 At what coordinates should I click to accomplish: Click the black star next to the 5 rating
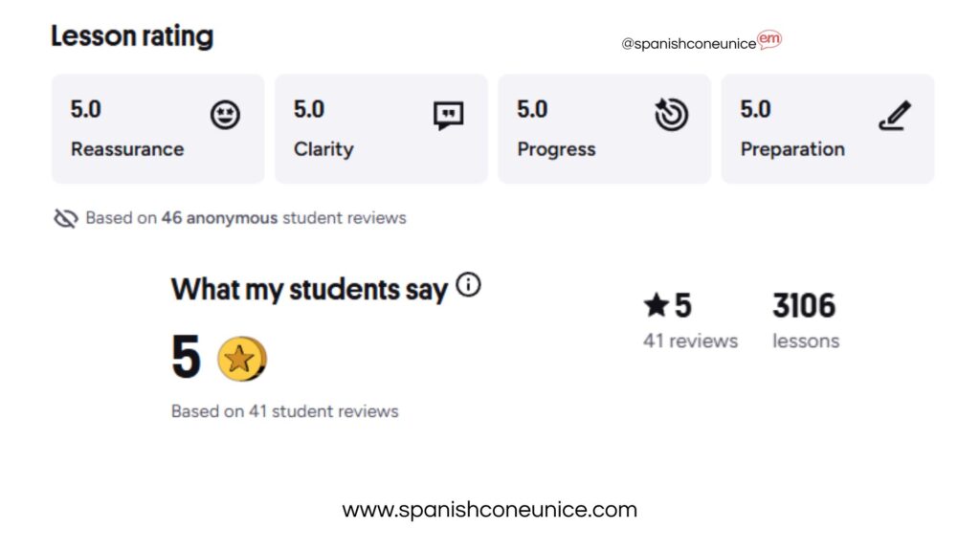pyautogui.click(x=655, y=305)
